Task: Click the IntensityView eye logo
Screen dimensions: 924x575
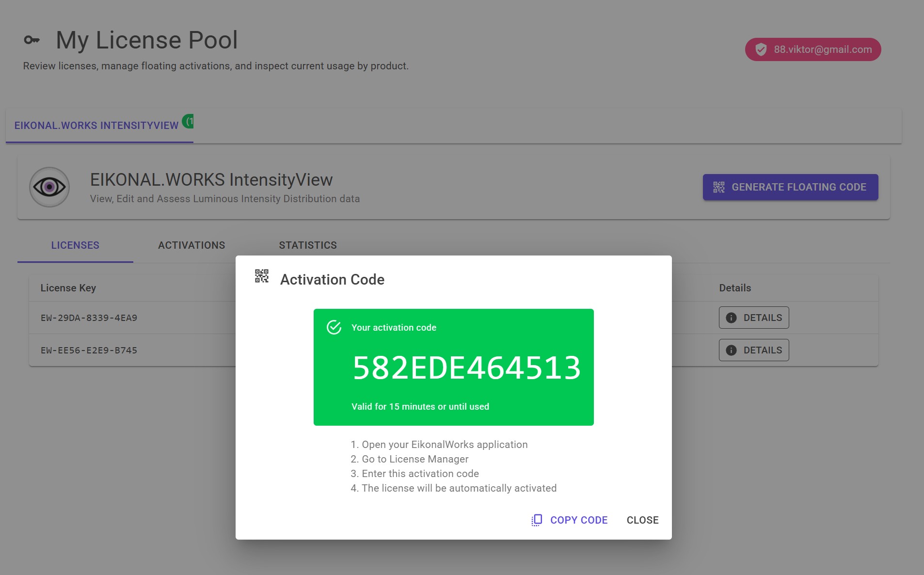Action: tap(49, 187)
